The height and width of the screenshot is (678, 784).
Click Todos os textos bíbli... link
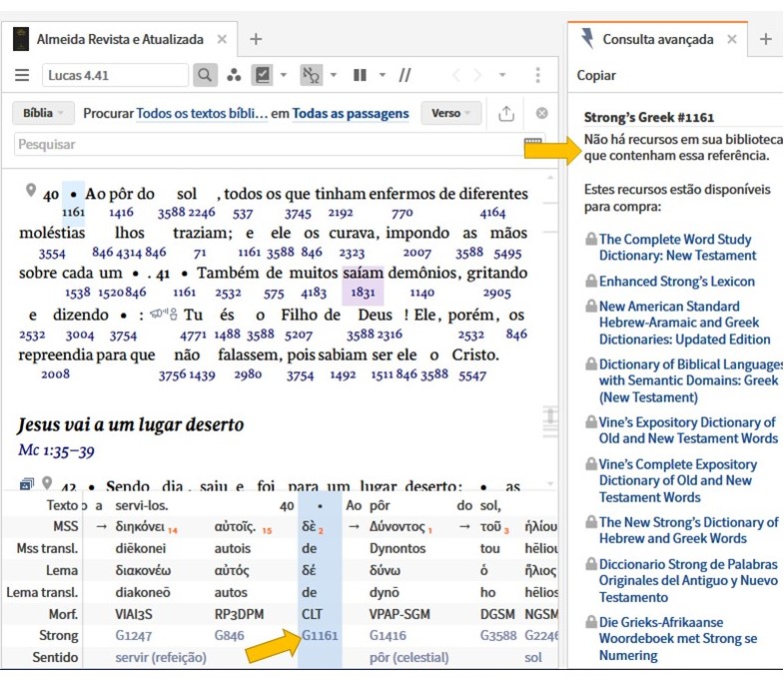pyautogui.click(x=202, y=114)
